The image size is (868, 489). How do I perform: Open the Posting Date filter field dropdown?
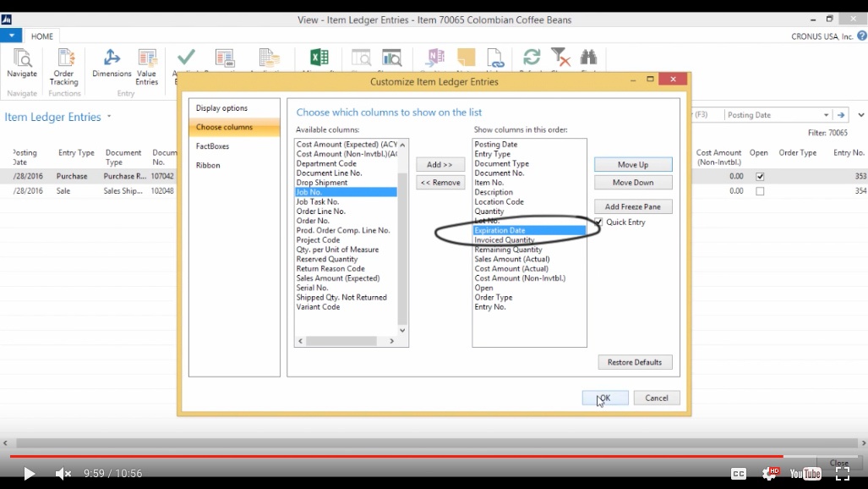(x=826, y=115)
